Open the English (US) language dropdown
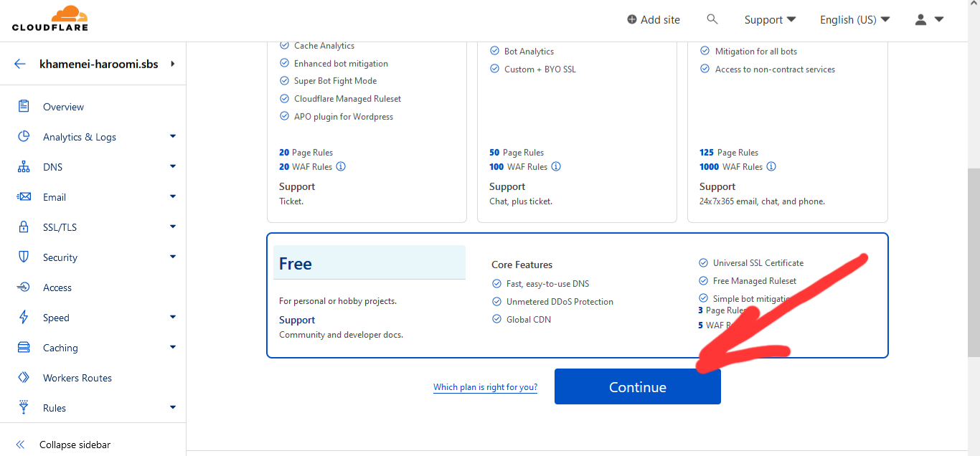 854,19
